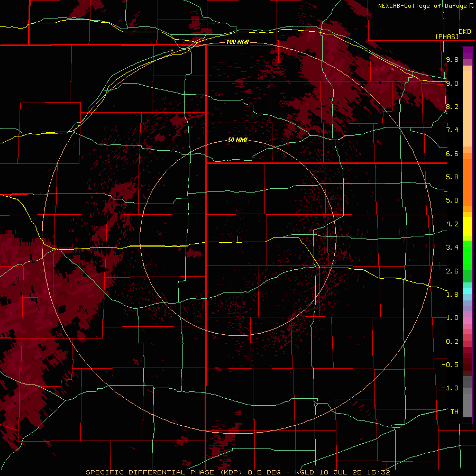Select the 50 NMI range ring label
The width and height of the screenshot is (476, 476).
[x=237, y=140]
